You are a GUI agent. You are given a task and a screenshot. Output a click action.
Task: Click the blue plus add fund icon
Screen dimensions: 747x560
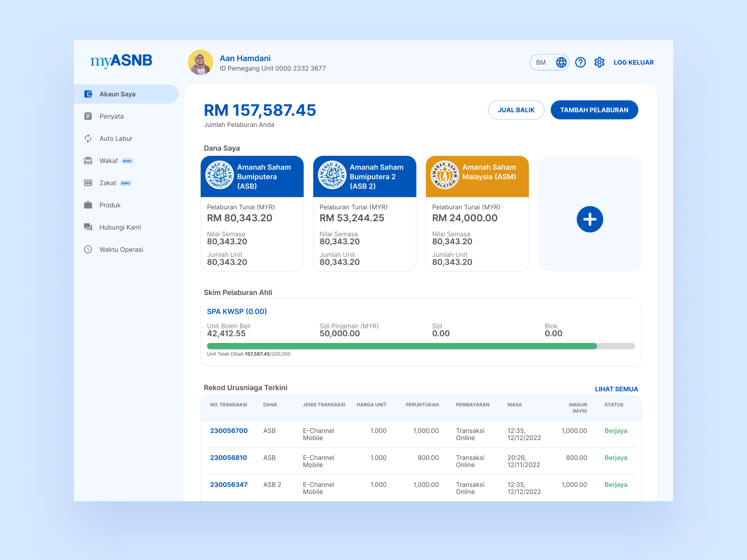click(590, 219)
